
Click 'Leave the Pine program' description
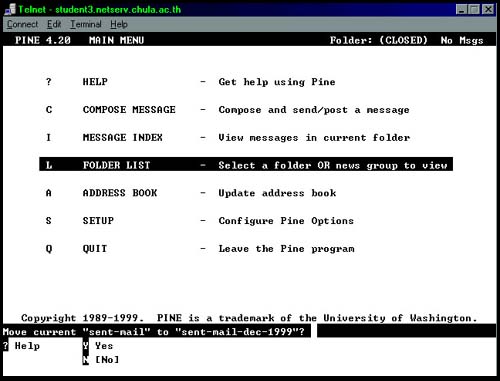coord(286,249)
